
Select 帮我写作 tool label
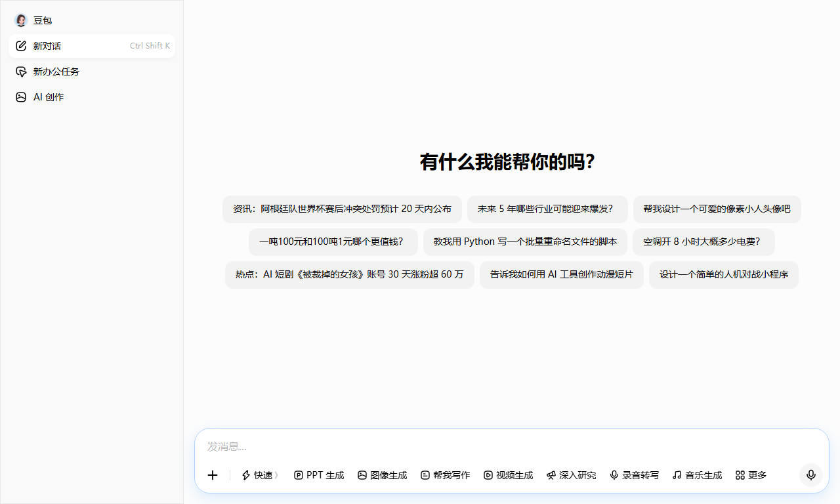click(x=451, y=475)
